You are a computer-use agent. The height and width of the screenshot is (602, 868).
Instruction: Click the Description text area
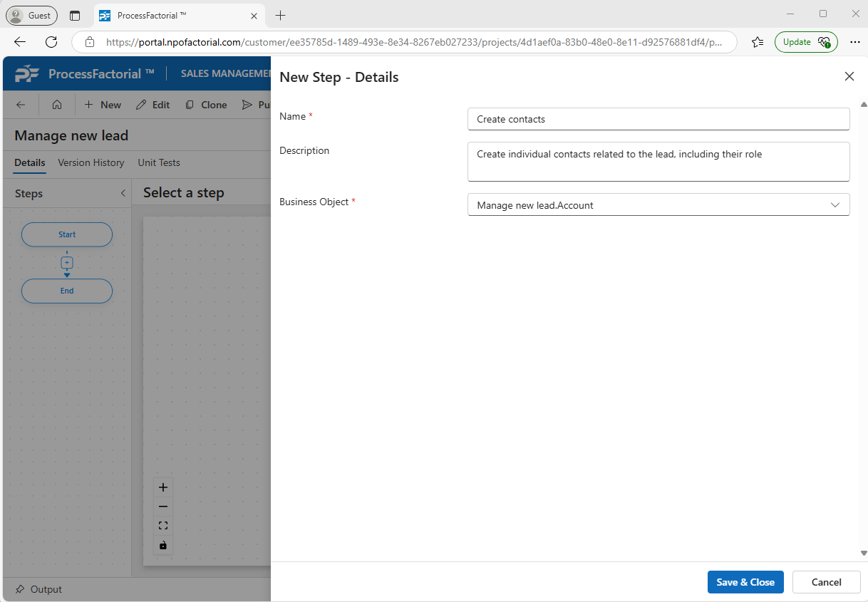tap(658, 162)
